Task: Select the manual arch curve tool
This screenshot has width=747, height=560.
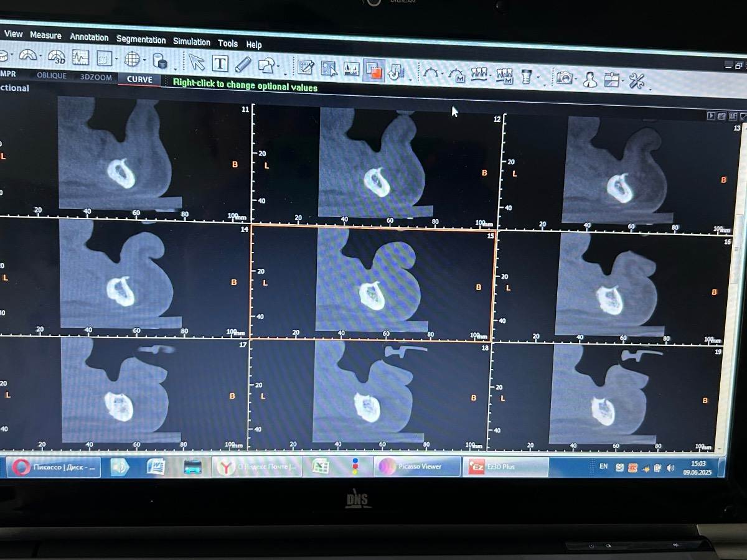Action: pos(456,75)
